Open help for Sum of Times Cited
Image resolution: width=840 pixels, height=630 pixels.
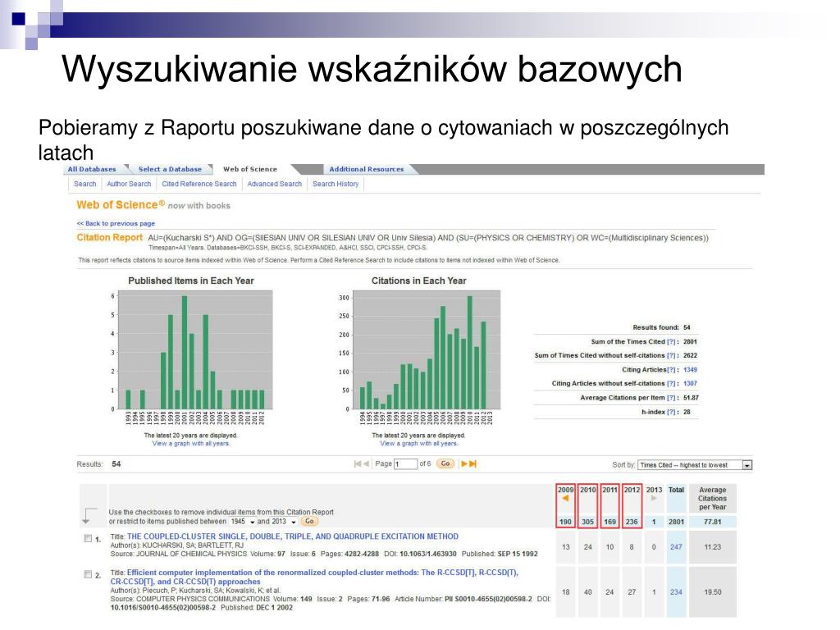tap(671, 342)
